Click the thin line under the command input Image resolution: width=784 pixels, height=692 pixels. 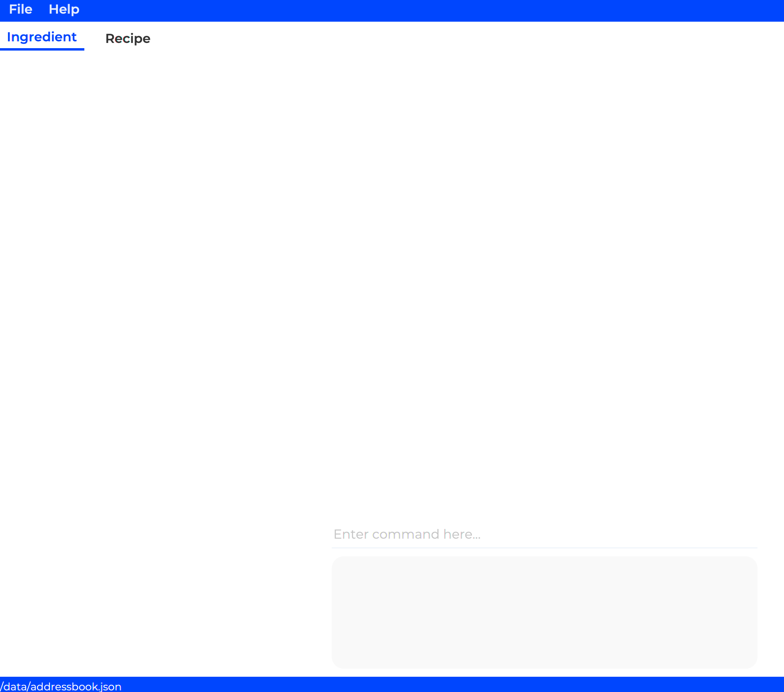click(x=544, y=547)
